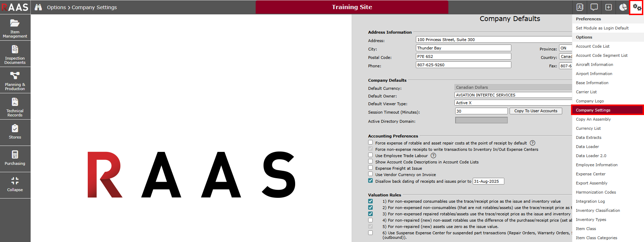Enable valuation rule 6 Suspense Expense Center
This screenshot has height=242, width=644.
point(370,233)
